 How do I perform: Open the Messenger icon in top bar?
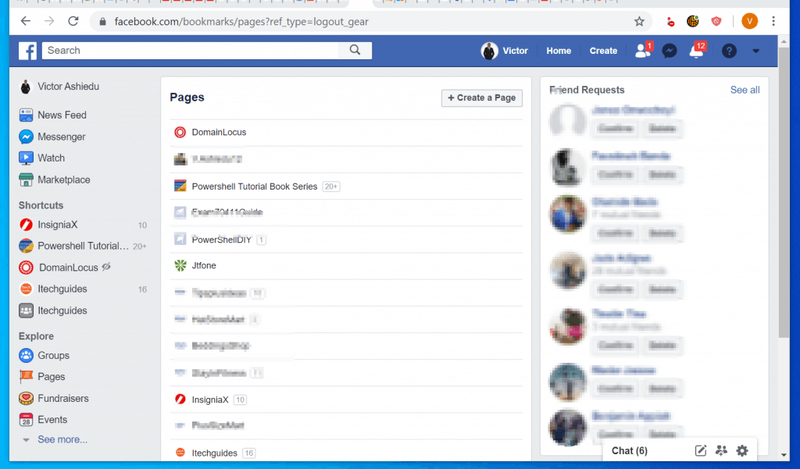[x=669, y=51]
